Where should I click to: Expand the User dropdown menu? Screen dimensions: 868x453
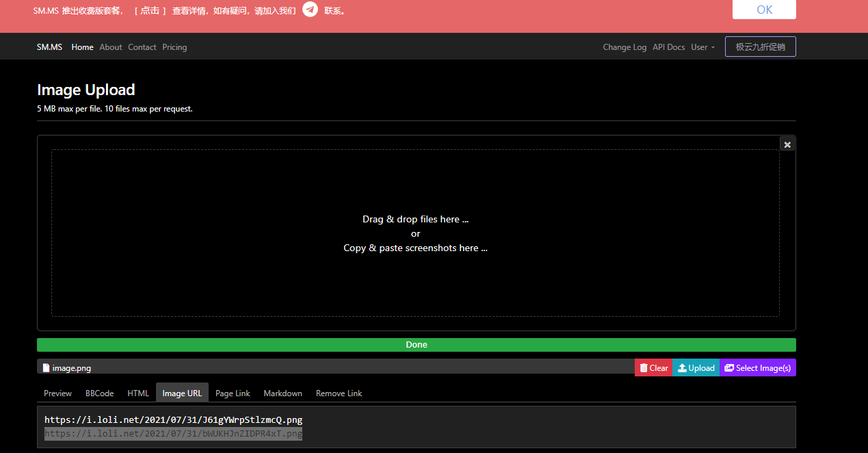click(703, 47)
